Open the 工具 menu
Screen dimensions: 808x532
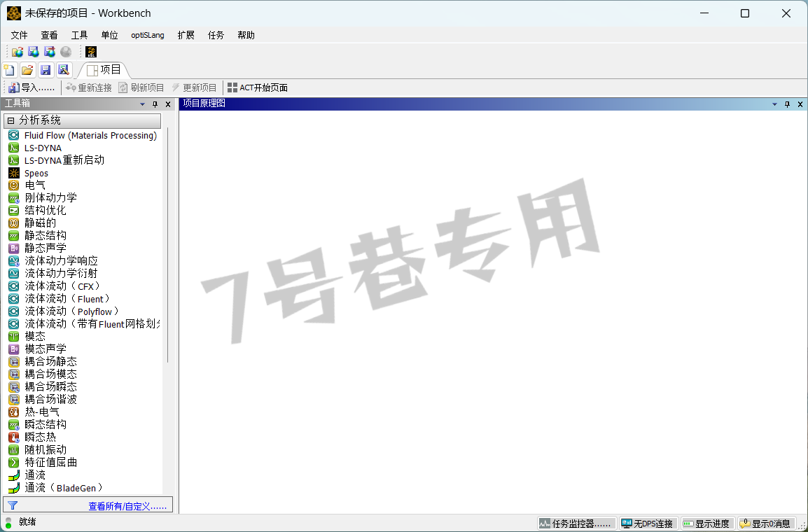click(79, 35)
